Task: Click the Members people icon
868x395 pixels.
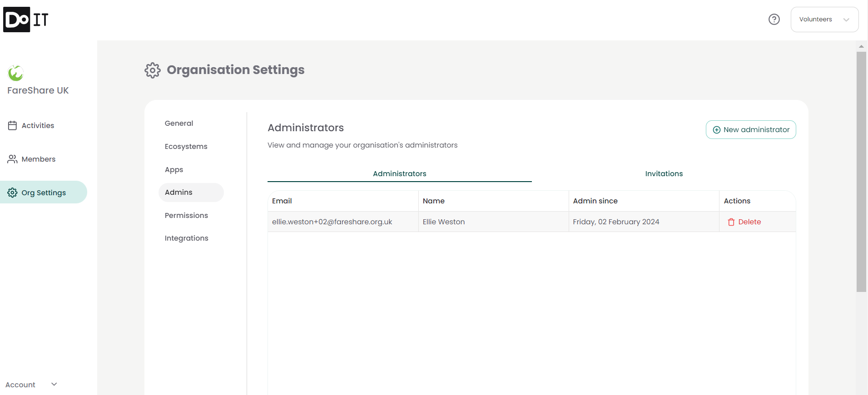Action: [x=12, y=159]
